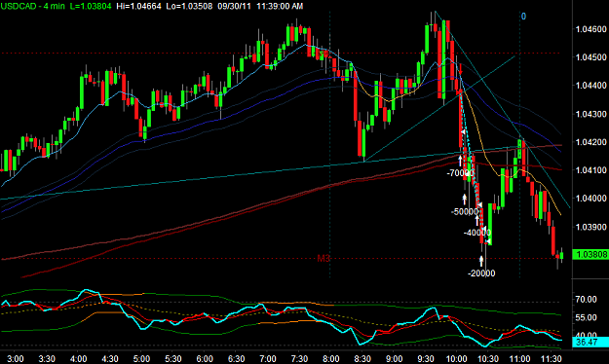Image resolution: width=609 pixels, height=364 pixels.
Task: Select the L=1.03804 last price readout
Action: (x=91, y=6)
